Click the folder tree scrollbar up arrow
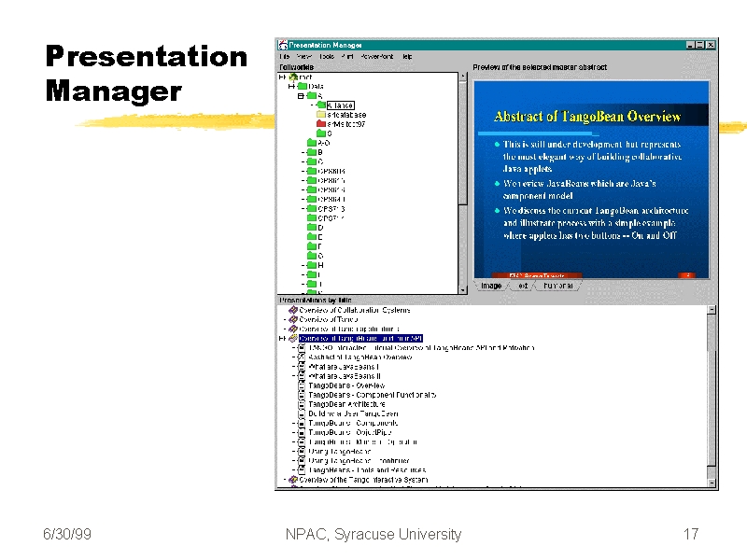Viewport: 747px width, 560px height. coord(462,77)
